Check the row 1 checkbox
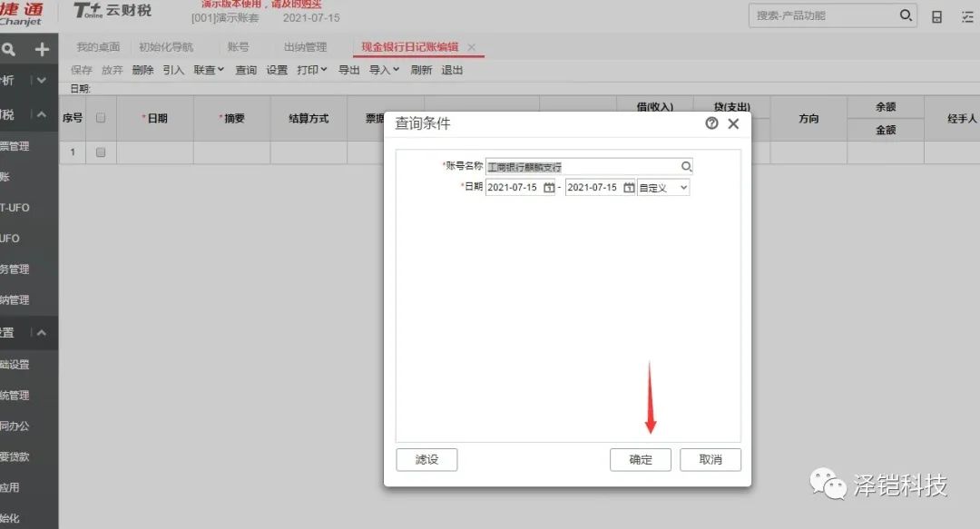This screenshot has width=980, height=529. [101, 152]
